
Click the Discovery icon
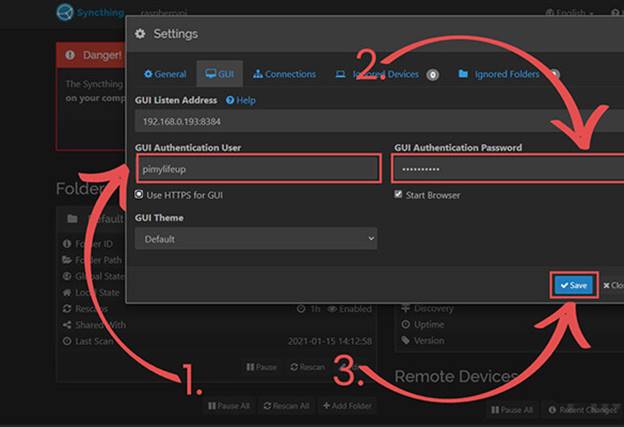point(406,308)
